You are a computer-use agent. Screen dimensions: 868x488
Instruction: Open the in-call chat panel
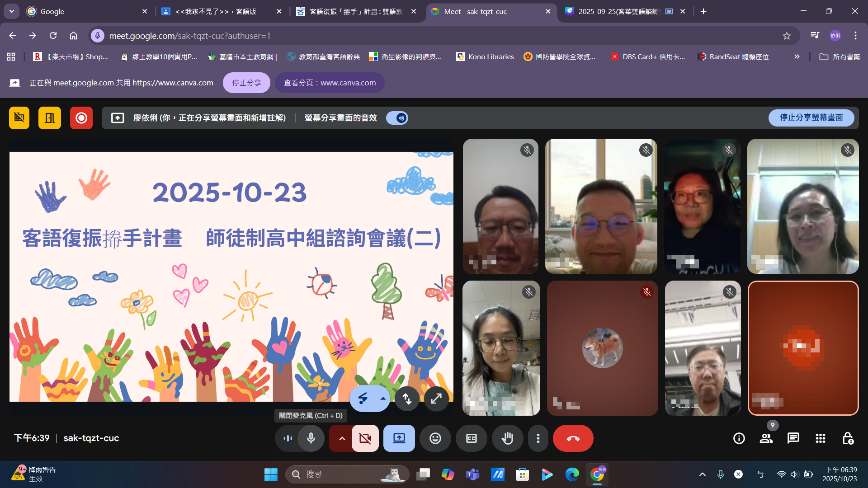click(793, 438)
